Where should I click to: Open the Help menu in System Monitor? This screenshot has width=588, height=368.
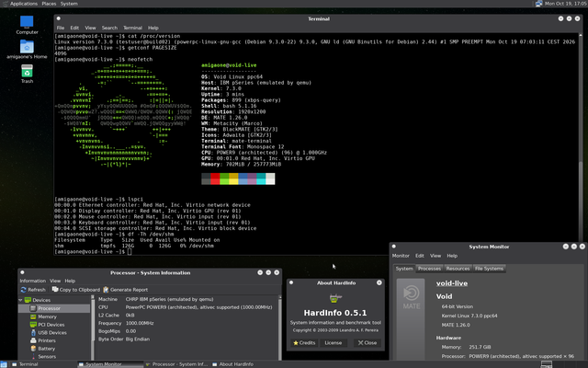pyautogui.click(x=452, y=256)
